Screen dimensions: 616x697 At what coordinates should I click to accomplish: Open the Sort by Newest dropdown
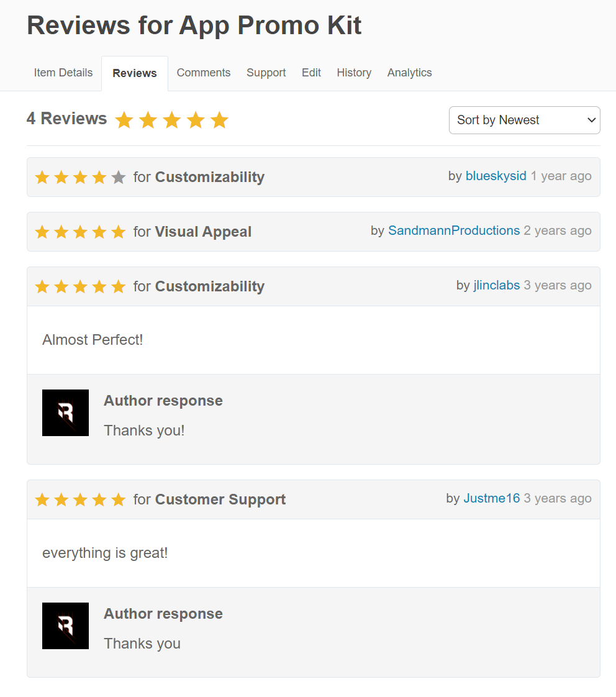[x=525, y=120]
